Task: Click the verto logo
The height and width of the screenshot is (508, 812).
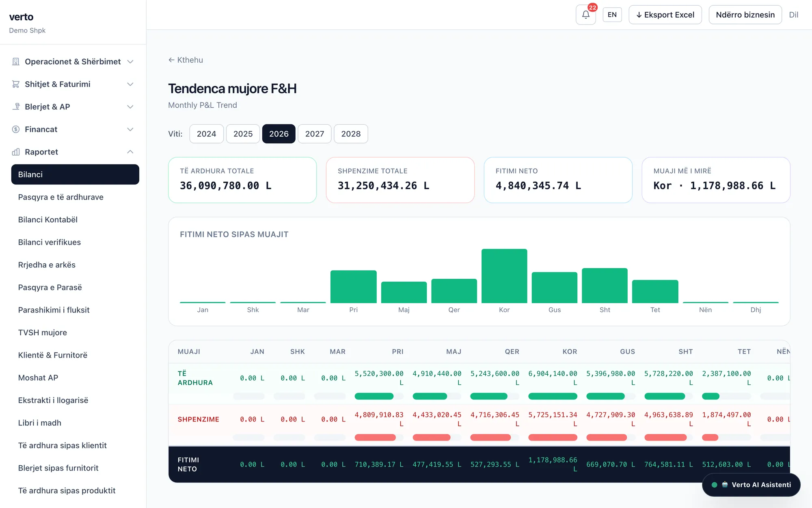Action: [21, 17]
